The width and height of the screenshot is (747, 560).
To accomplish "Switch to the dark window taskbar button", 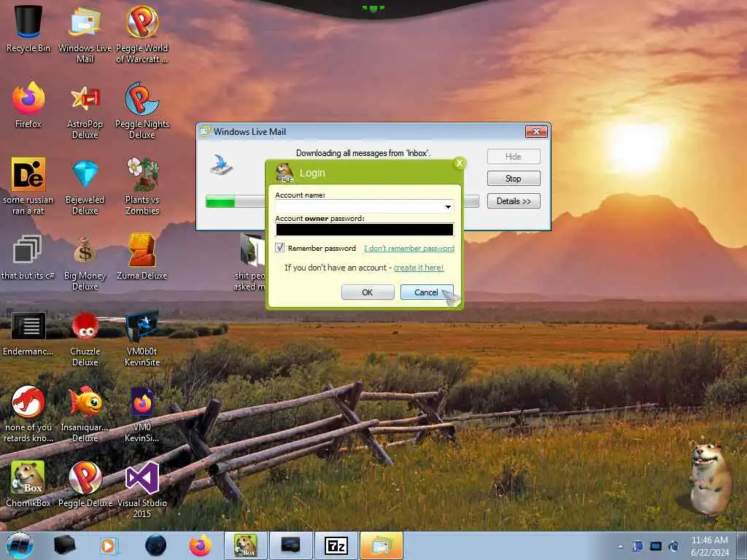I will (290, 545).
